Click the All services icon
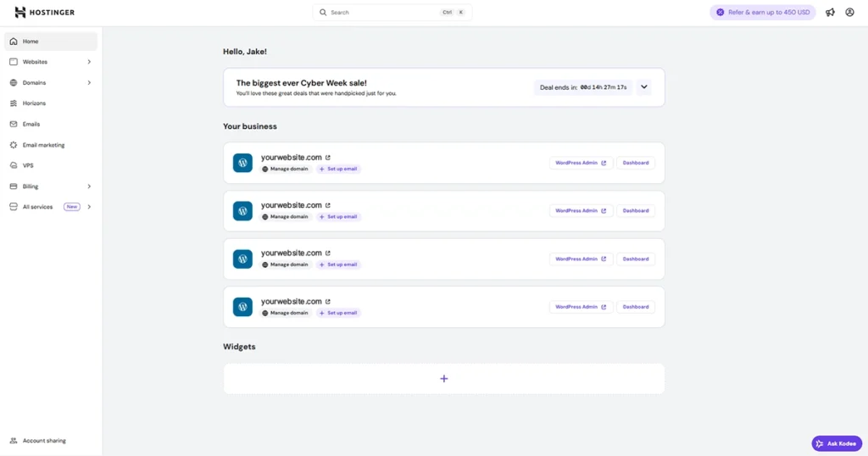This screenshot has height=456, width=868. click(x=14, y=207)
